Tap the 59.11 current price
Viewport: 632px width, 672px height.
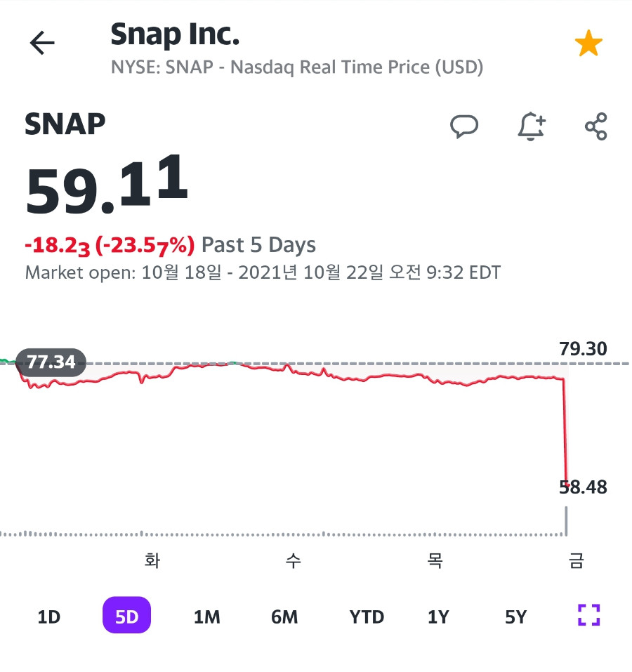coord(107,185)
